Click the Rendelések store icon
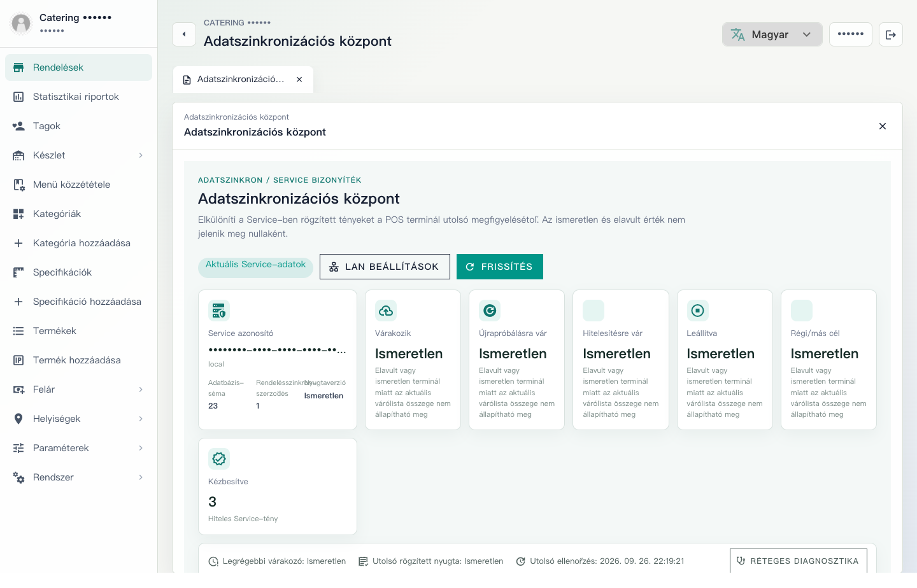 click(18, 67)
